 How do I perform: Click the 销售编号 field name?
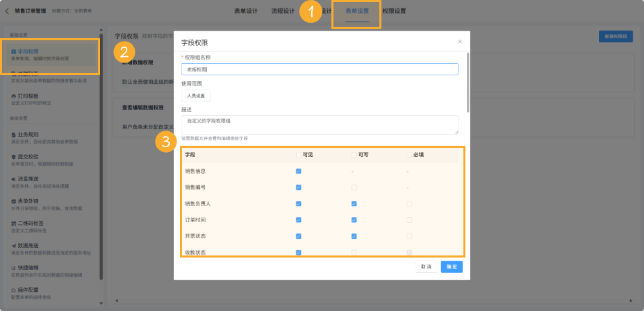pyautogui.click(x=195, y=187)
